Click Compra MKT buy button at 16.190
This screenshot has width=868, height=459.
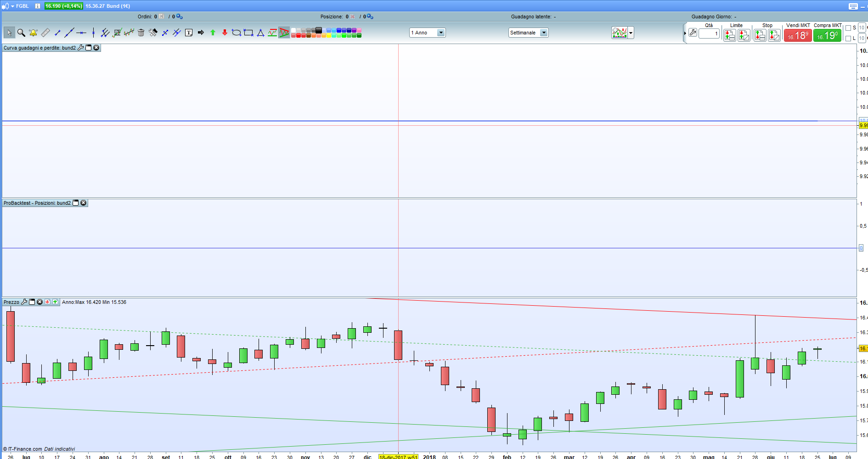click(x=828, y=35)
